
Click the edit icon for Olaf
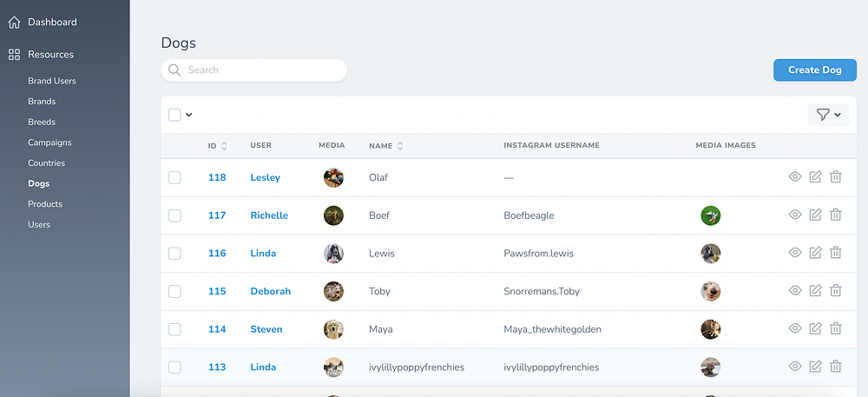pyautogui.click(x=815, y=177)
